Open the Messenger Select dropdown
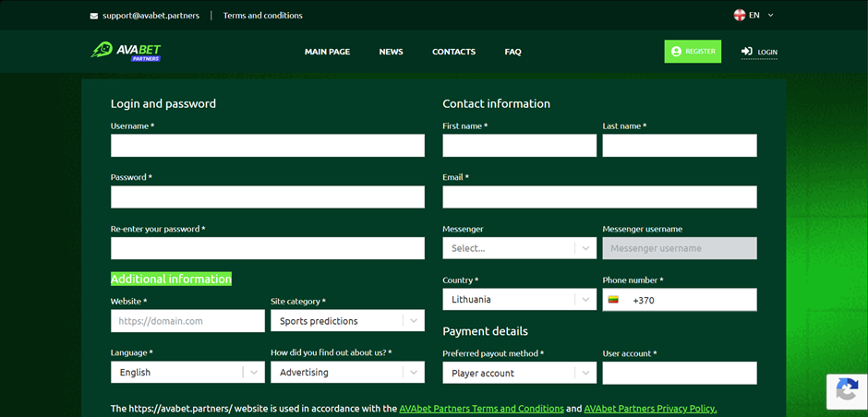 519,248
